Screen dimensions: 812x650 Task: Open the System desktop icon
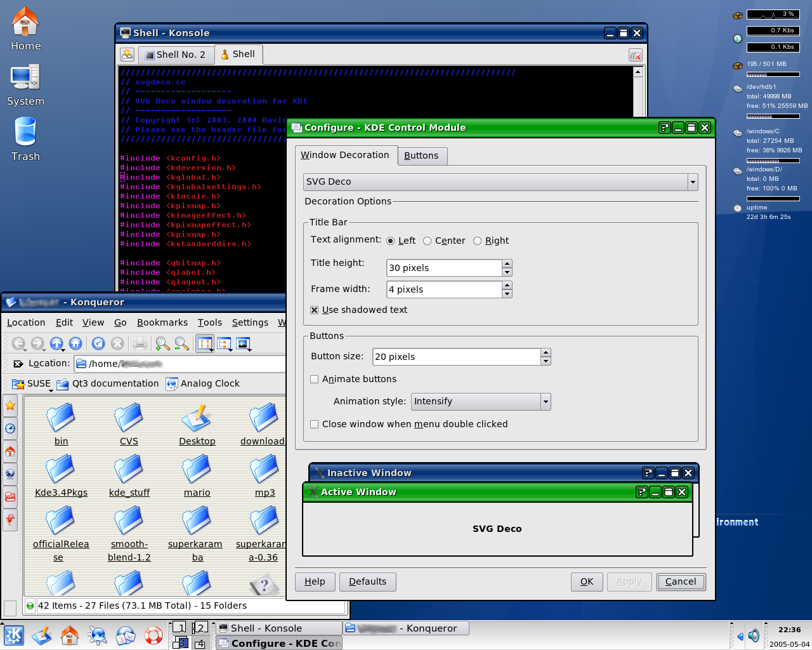[25, 84]
